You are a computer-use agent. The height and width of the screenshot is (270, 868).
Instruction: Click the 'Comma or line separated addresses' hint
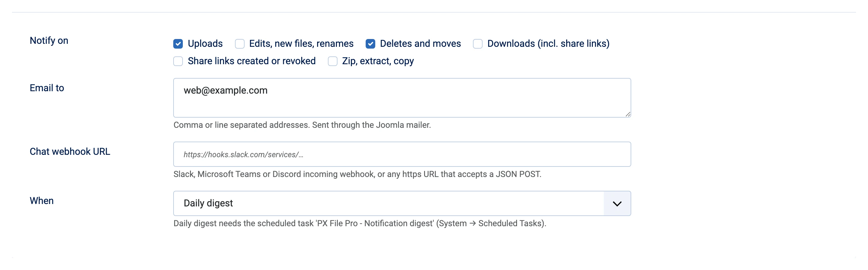tap(302, 125)
